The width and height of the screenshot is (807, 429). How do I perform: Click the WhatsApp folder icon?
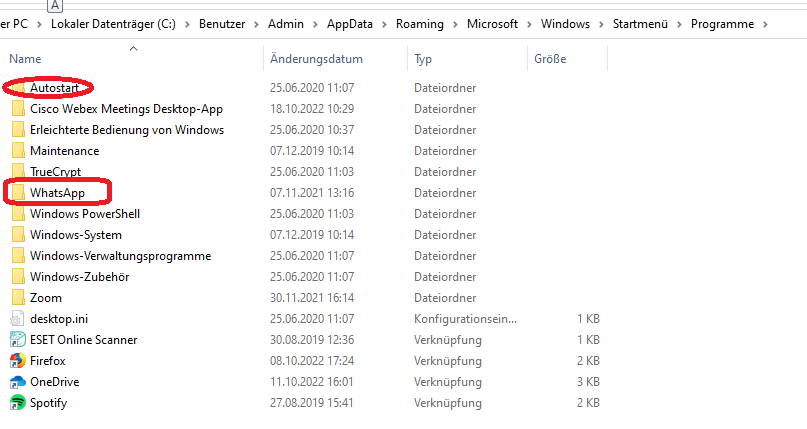pos(17,193)
